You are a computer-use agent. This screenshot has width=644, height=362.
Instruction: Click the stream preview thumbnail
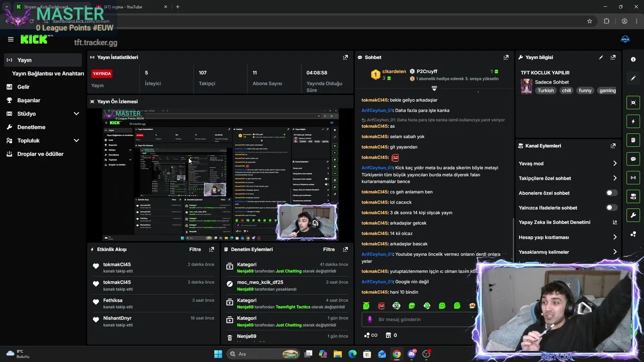click(x=220, y=174)
